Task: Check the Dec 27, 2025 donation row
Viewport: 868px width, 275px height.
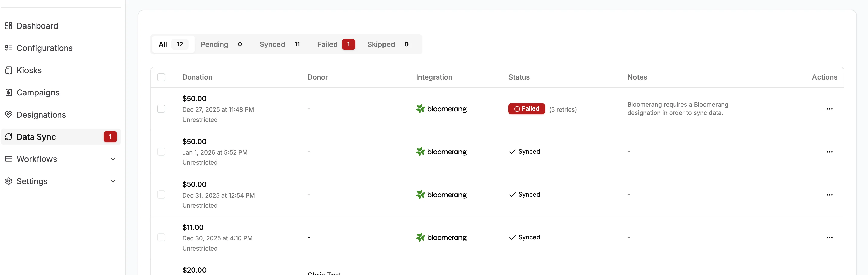Action: (x=161, y=109)
